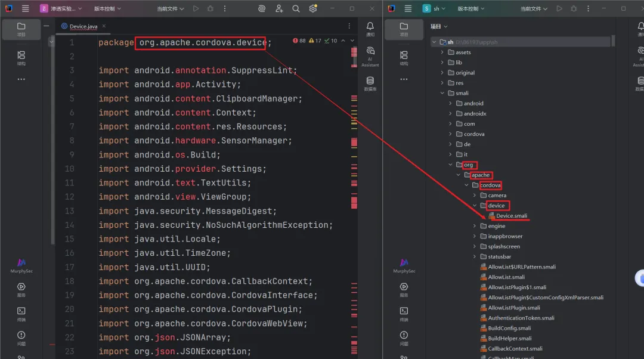Viewport: 644px width, 359px height.
Task: Open main menu in left IDE window
Action: tap(26, 8)
